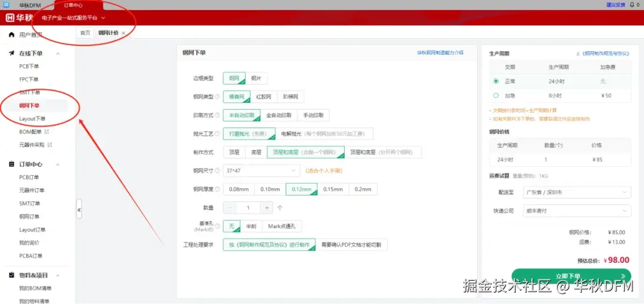This screenshot has height=304, width=644.
Task: Switch to the 华秋DFM window tab
Action: (x=30, y=5)
